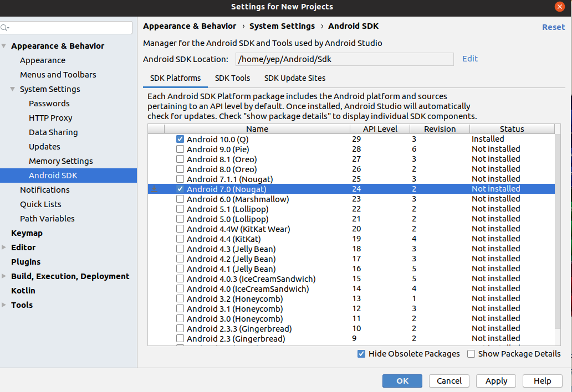Check Android 9.0 (Pie) checkbox
The height and width of the screenshot is (392, 572).
(180, 149)
